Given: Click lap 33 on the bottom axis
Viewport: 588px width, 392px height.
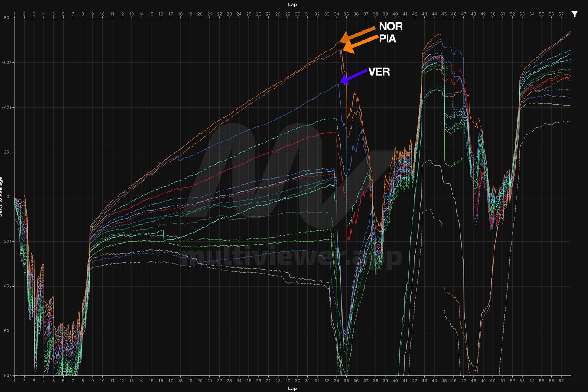Looking at the screenshot, I should tap(327, 381).
